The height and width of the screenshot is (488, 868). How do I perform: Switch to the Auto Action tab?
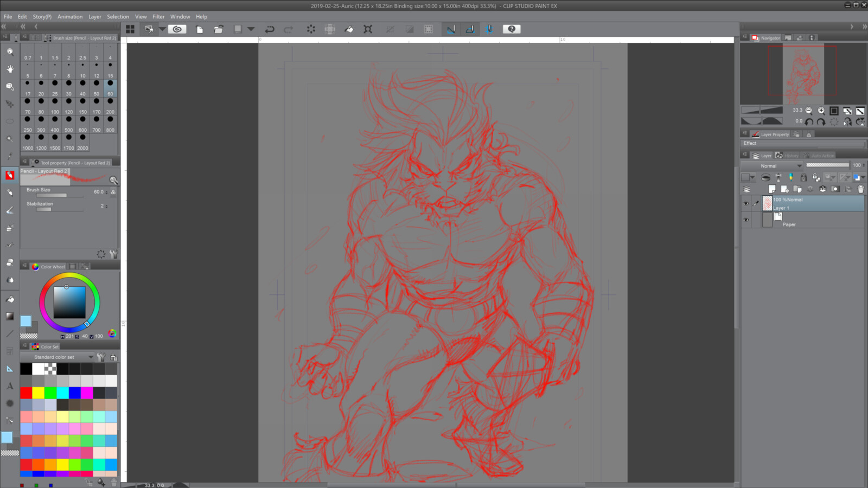pyautogui.click(x=819, y=156)
